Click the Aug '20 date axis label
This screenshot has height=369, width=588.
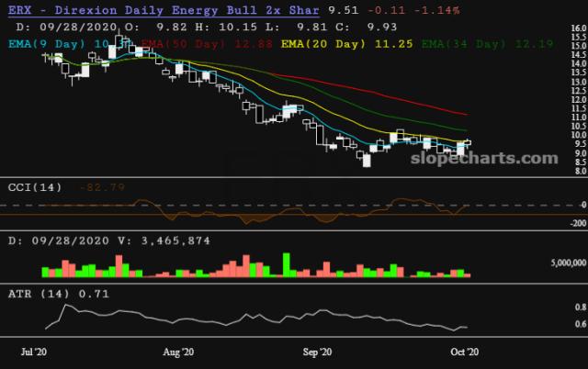coord(177,352)
